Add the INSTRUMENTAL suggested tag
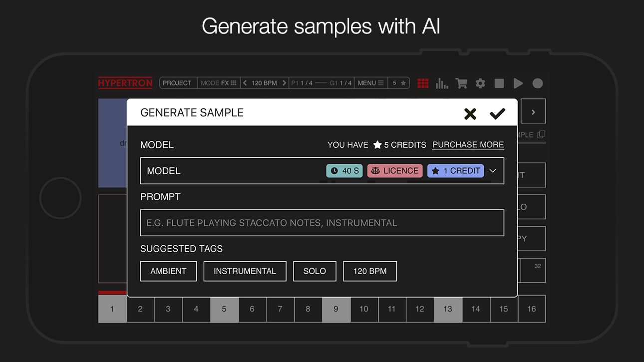The height and width of the screenshot is (362, 644). 245,271
